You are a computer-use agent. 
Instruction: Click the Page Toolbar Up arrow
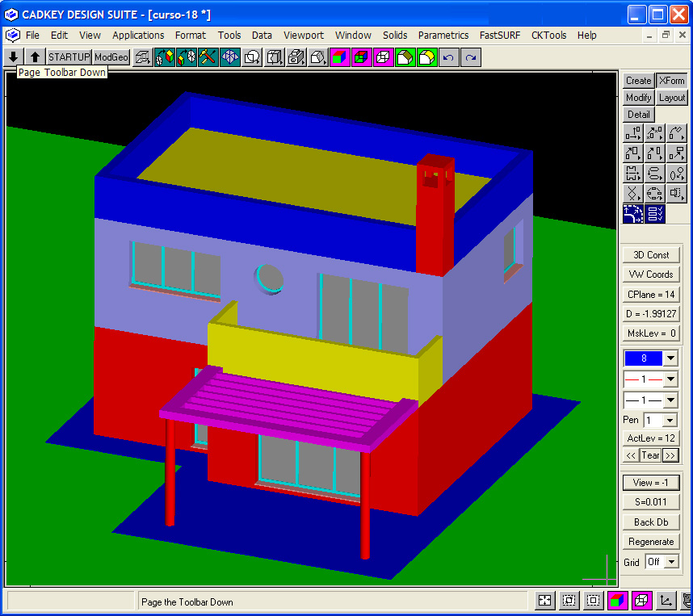pos(35,57)
